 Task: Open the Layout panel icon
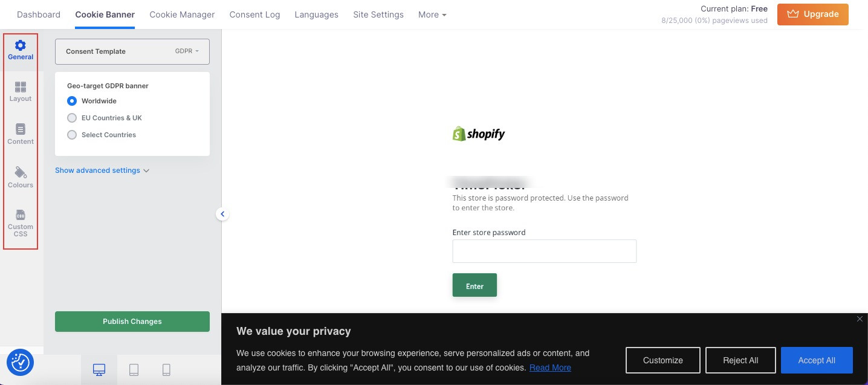[21, 87]
